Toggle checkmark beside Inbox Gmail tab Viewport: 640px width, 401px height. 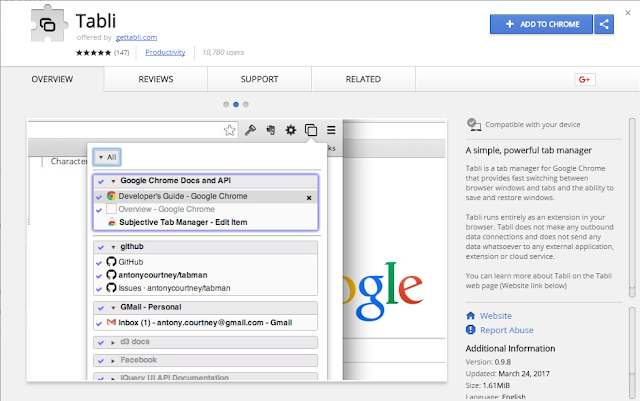pos(99,323)
